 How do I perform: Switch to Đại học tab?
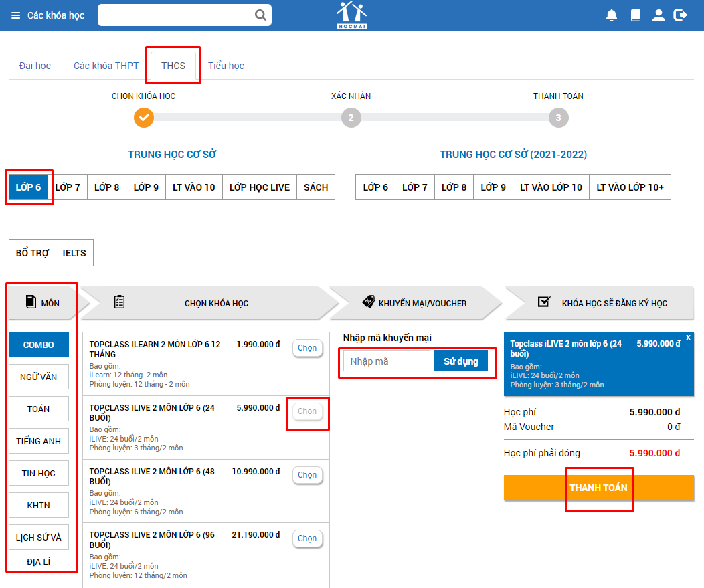35,66
